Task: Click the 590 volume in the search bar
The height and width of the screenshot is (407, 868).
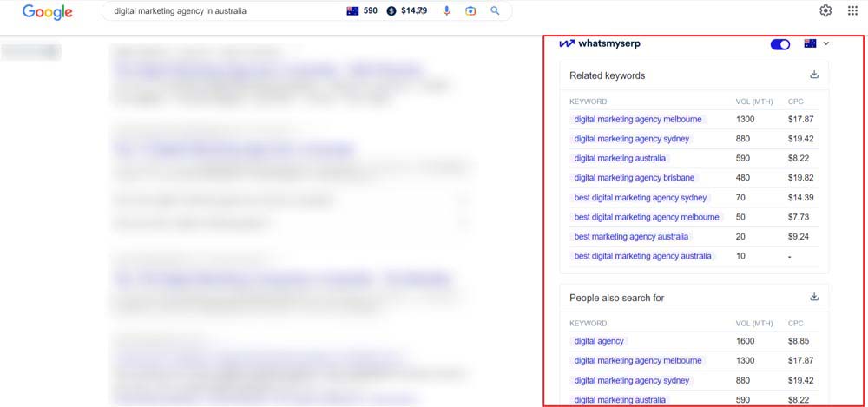Action: tap(371, 11)
